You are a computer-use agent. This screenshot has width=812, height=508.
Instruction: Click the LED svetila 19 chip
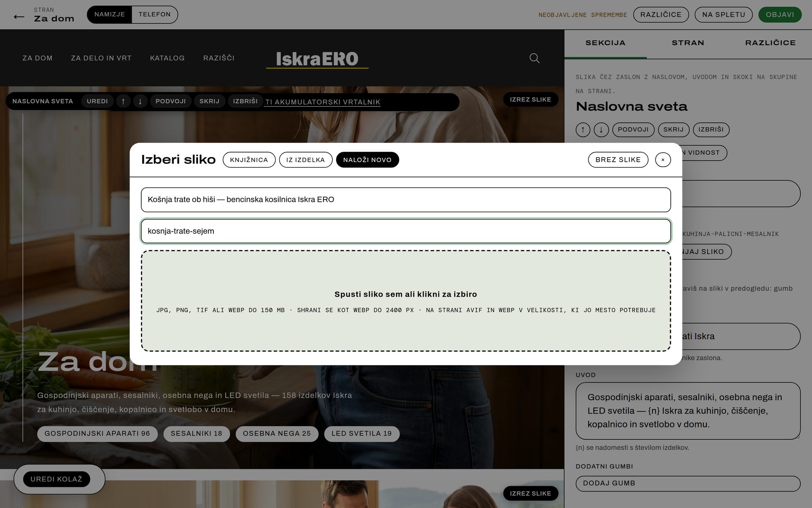[x=362, y=433]
